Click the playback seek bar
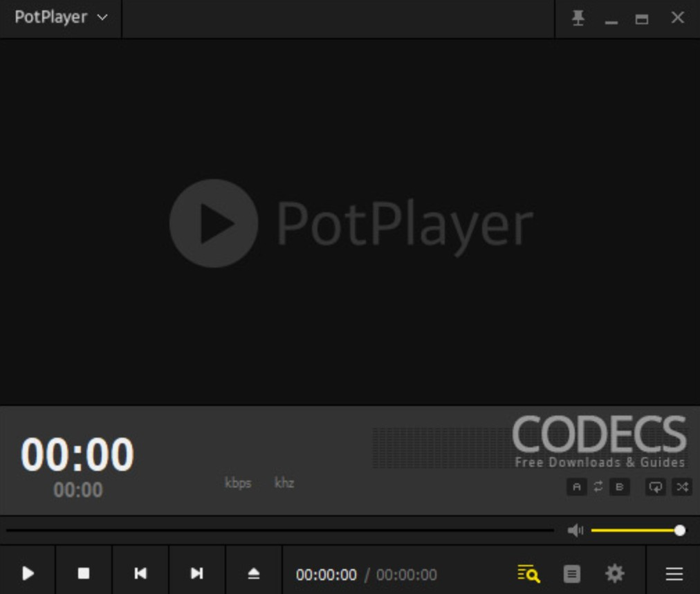The image size is (700, 594). click(x=280, y=530)
